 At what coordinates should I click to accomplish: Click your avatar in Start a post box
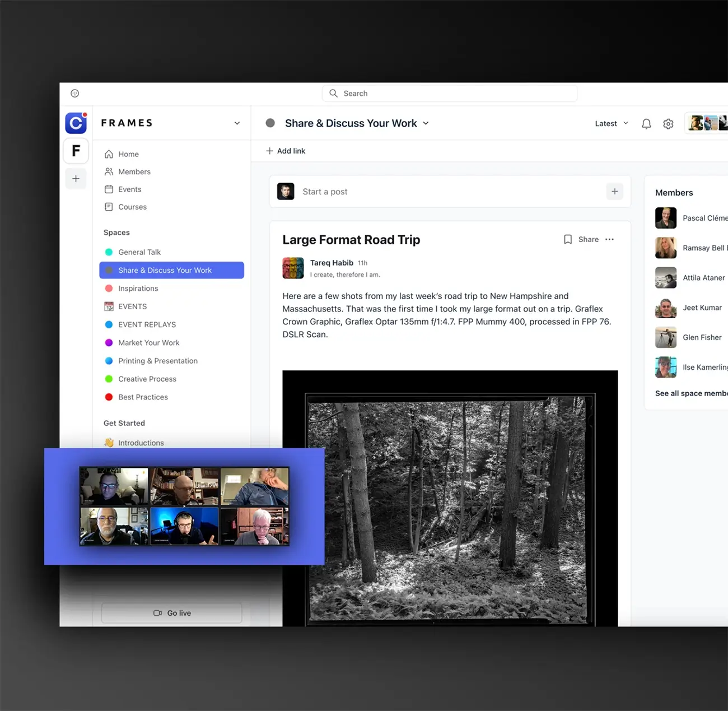click(286, 192)
